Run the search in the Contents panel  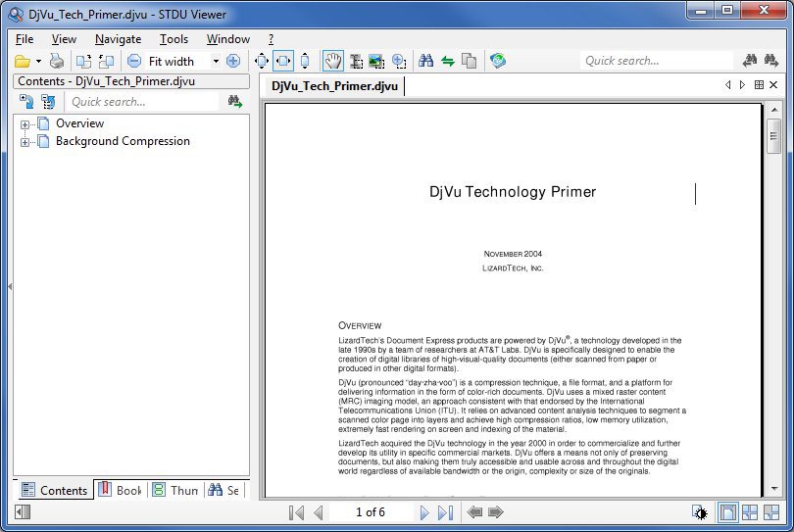tap(234, 101)
